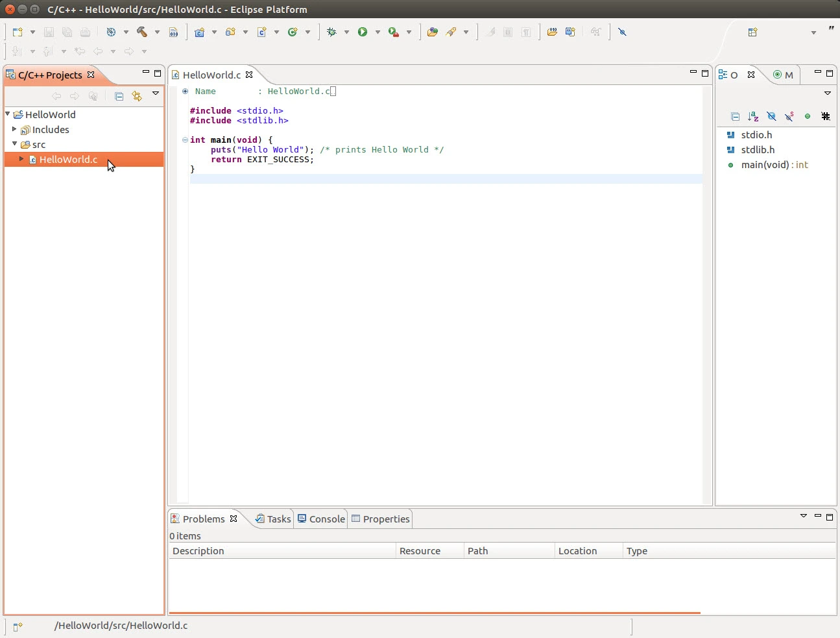Screen dimensions: 840x638
Task: Toggle alphabetical sort in Outline view
Action: point(753,117)
